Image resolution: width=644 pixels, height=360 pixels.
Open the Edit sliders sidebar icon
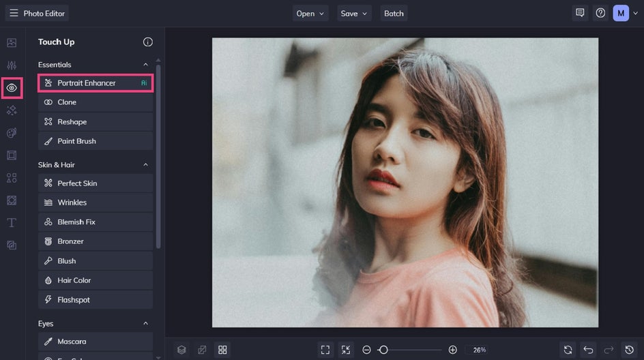pyautogui.click(x=12, y=65)
